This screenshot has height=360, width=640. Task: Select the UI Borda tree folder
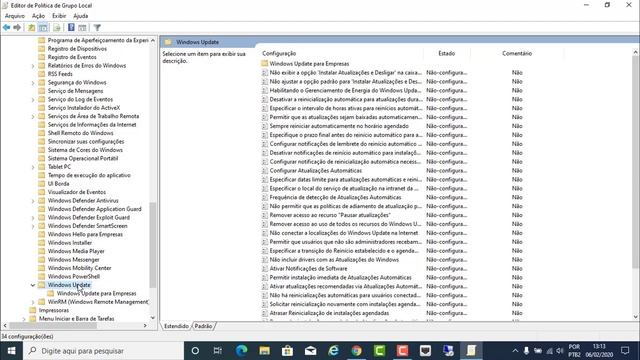coord(58,184)
